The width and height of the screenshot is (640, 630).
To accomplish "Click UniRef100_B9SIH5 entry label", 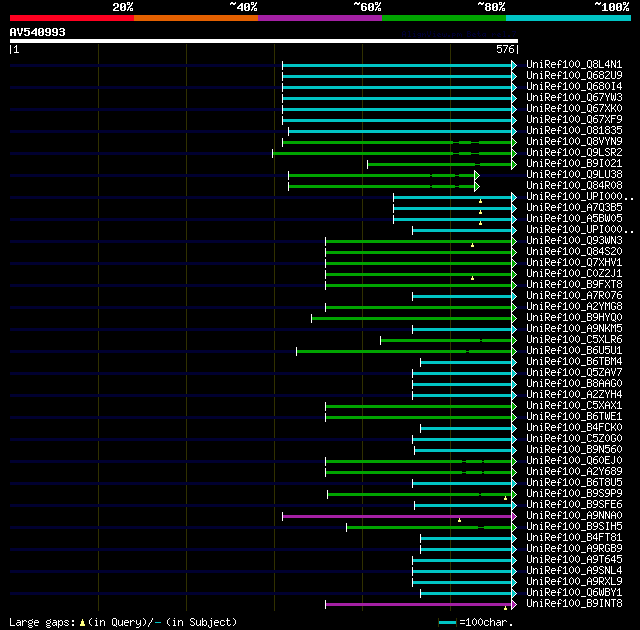I will click(x=574, y=527).
